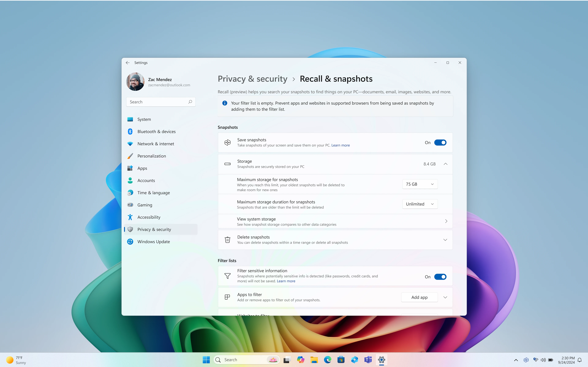588x367 pixels.
Task: Click the Settings search input field
Action: [x=160, y=102]
